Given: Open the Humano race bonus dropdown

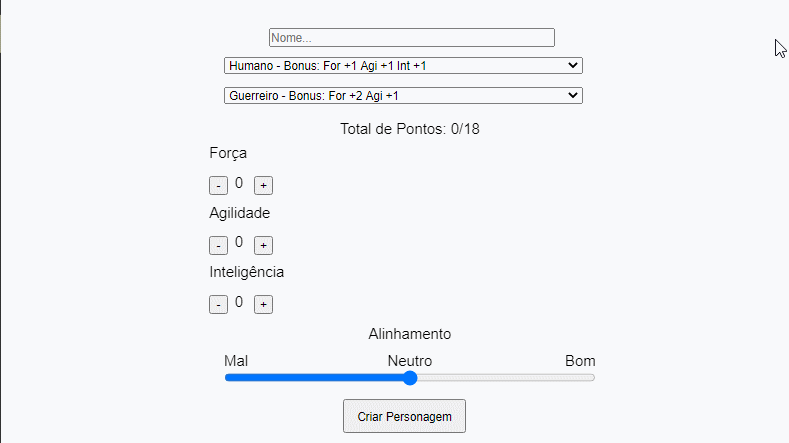Looking at the screenshot, I should click(403, 65).
